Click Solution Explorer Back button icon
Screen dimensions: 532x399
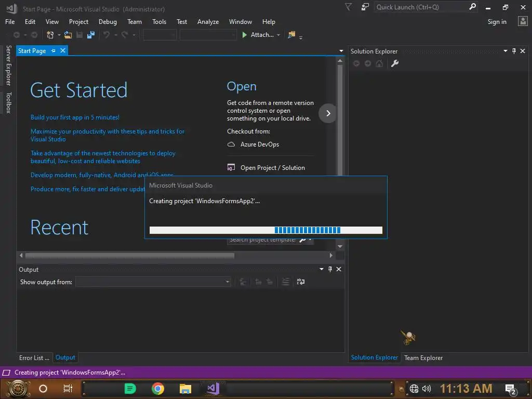[x=356, y=63]
